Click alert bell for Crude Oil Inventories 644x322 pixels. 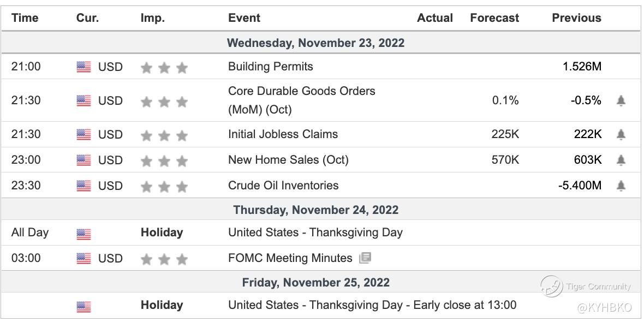[621, 186]
